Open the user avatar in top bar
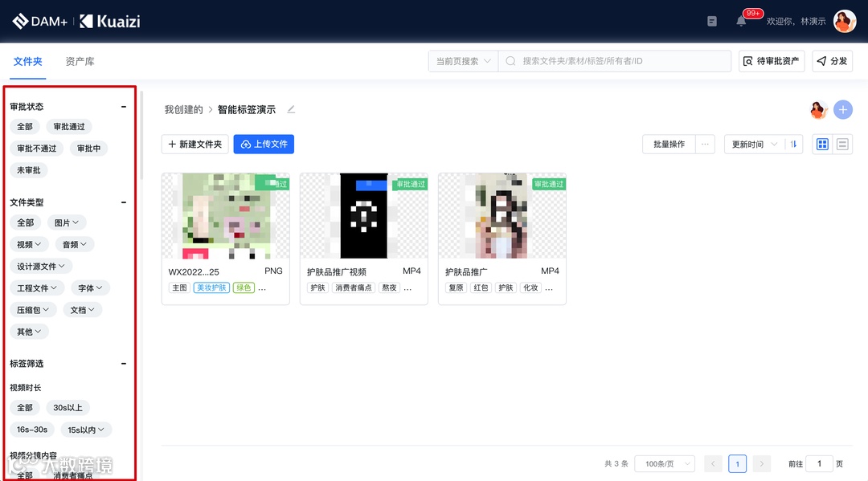The width and height of the screenshot is (868, 481). click(844, 21)
